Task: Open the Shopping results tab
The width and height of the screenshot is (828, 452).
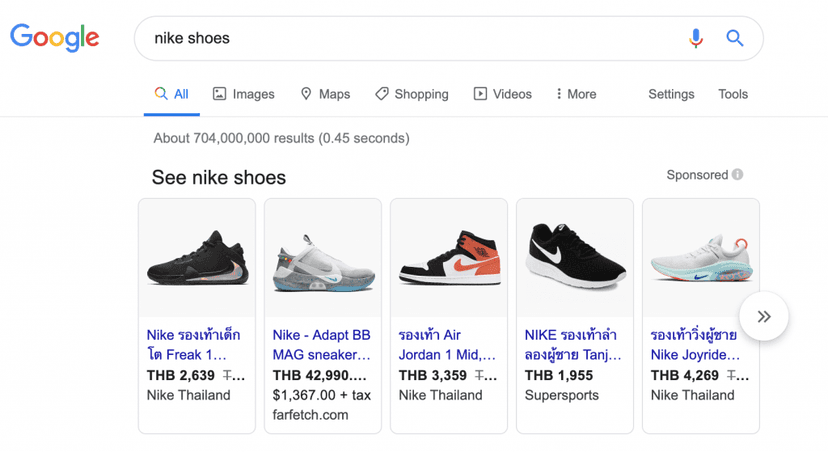Action: coord(411,94)
